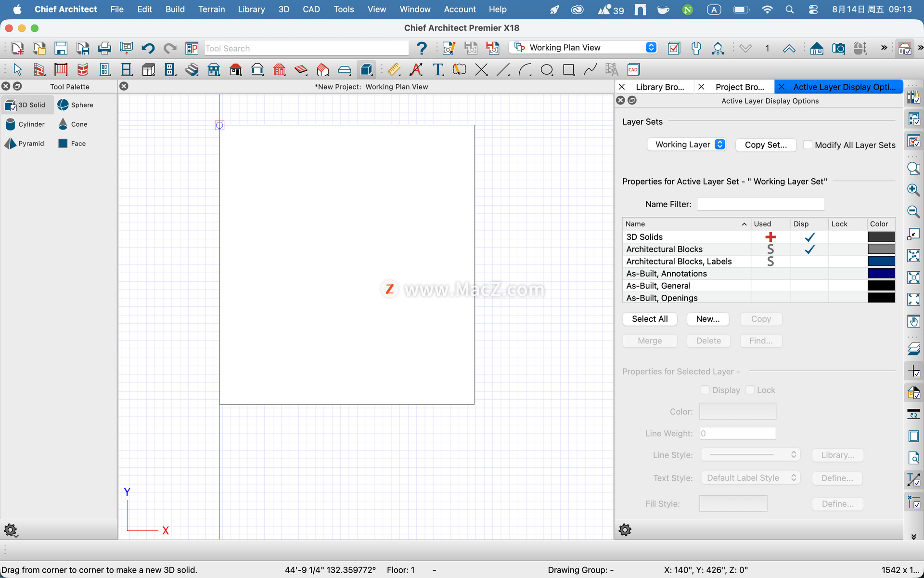Click color swatch for Architectural Blocks, Labels
This screenshot has height=578, width=924.
[881, 262]
